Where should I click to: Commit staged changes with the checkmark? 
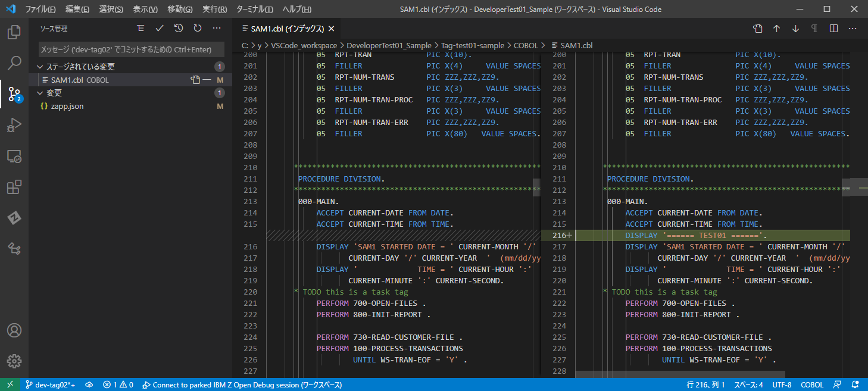point(160,28)
